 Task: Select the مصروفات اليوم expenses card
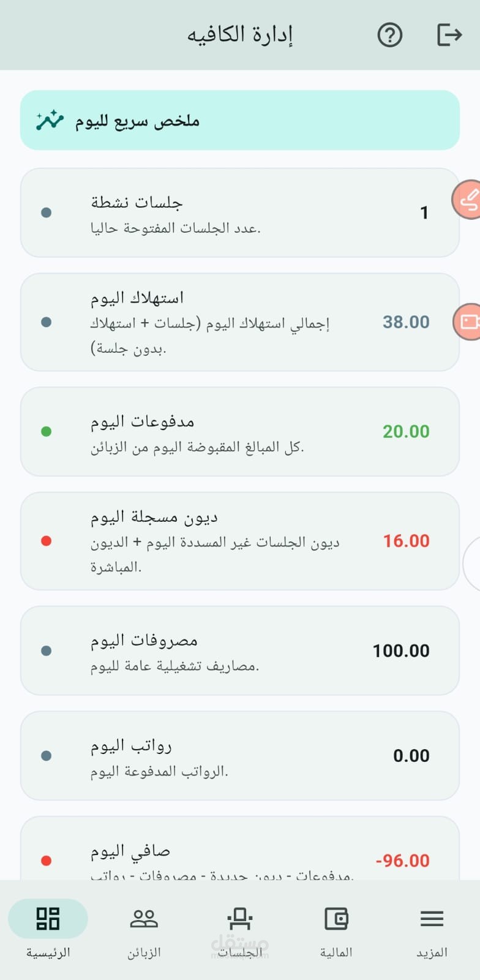coord(239,650)
